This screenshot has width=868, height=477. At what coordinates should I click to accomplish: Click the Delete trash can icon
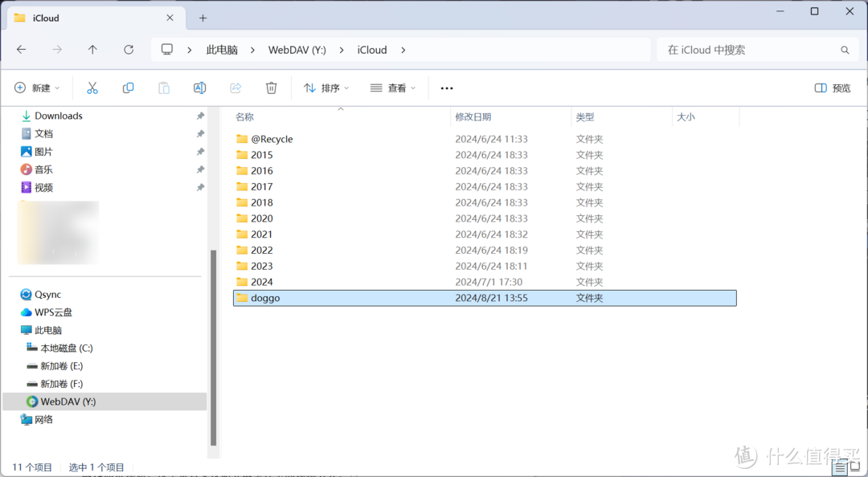(x=272, y=88)
